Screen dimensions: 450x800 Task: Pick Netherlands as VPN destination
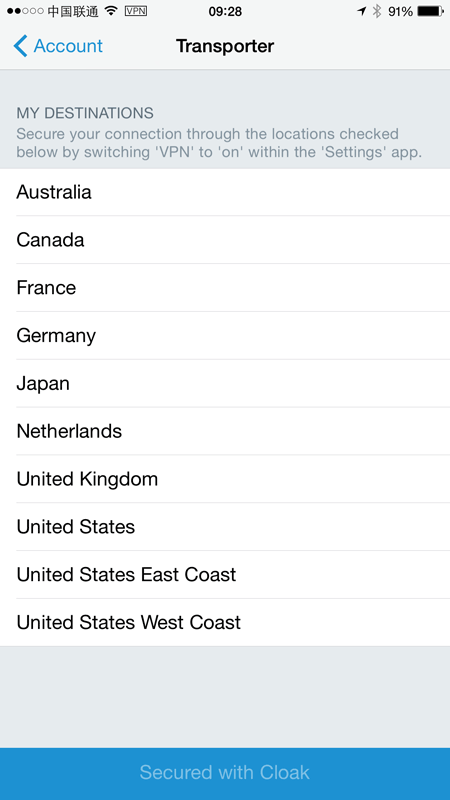(225, 431)
